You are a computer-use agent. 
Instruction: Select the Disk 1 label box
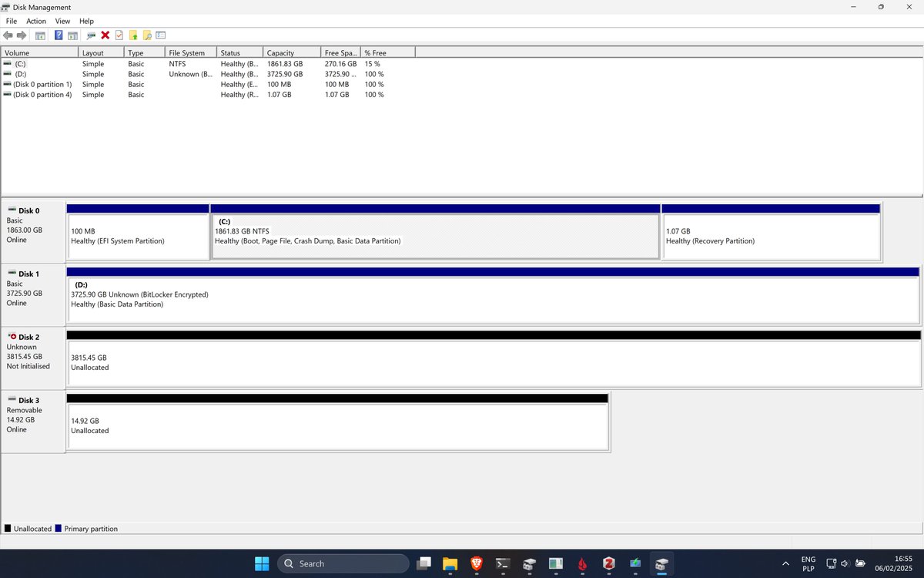click(x=33, y=296)
